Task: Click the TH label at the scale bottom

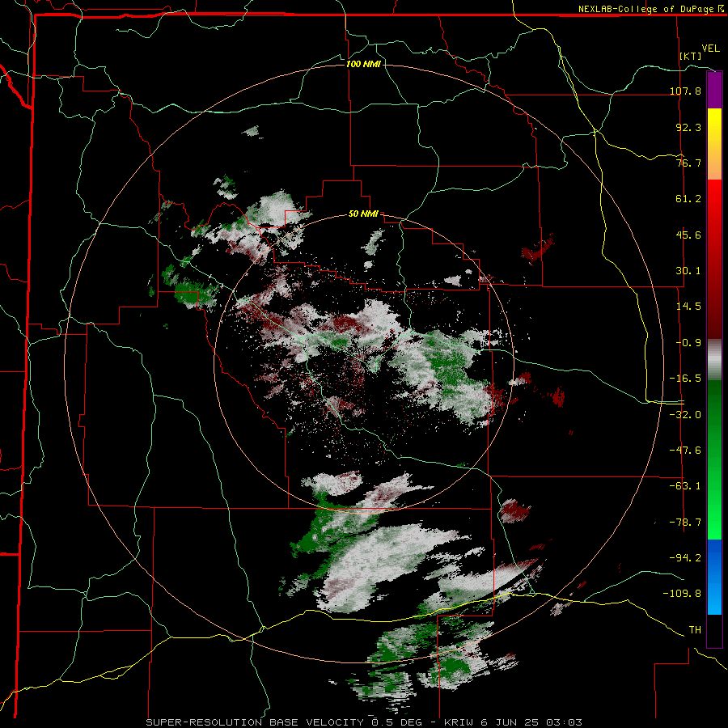Action: [695, 630]
